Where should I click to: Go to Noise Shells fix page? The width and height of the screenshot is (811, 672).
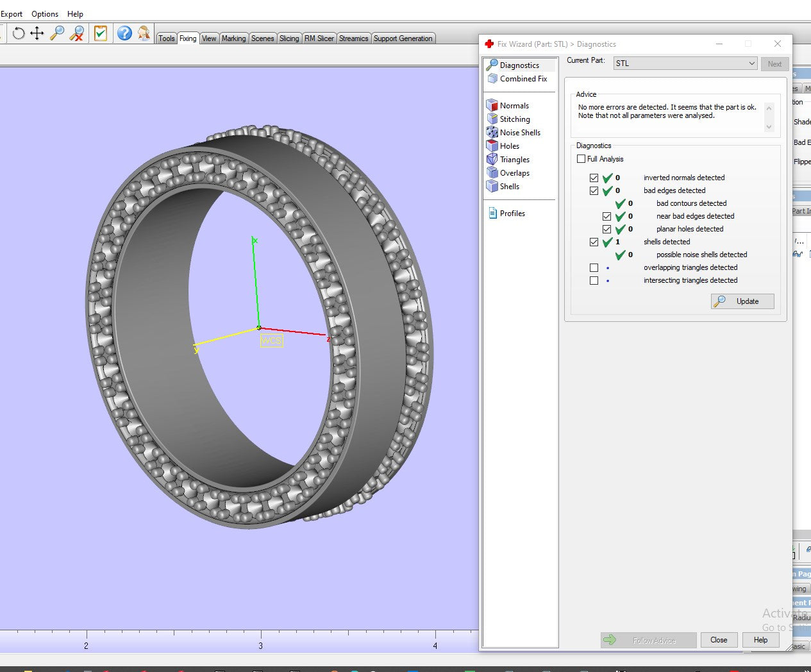(x=519, y=133)
